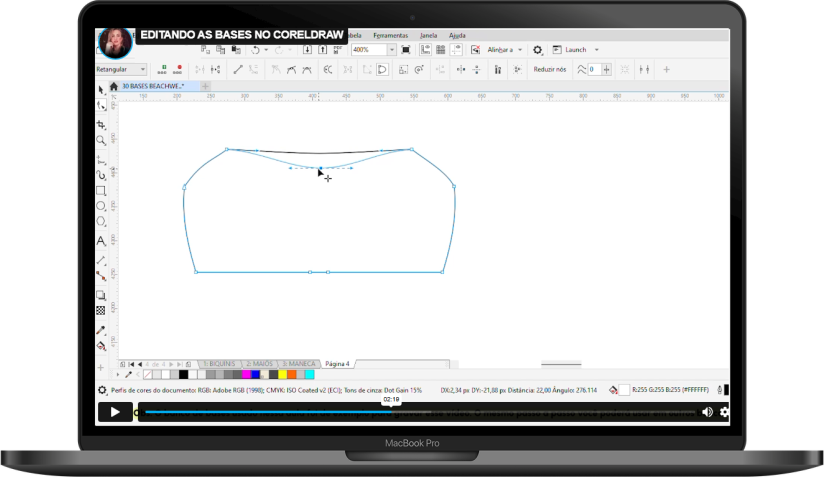The width and height of the screenshot is (824, 489).
Task: Click the Interactive Fill bucket tool
Action: (101, 345)
